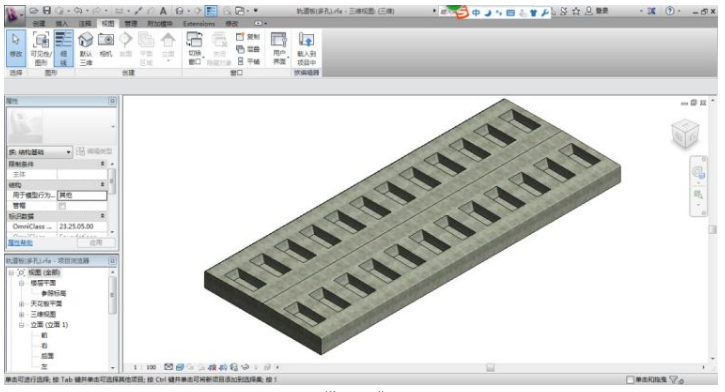The width and height of the screenshot is (725, 392).
Task: Click the zoom icon on navigation bar
Action: pos(698,194)
